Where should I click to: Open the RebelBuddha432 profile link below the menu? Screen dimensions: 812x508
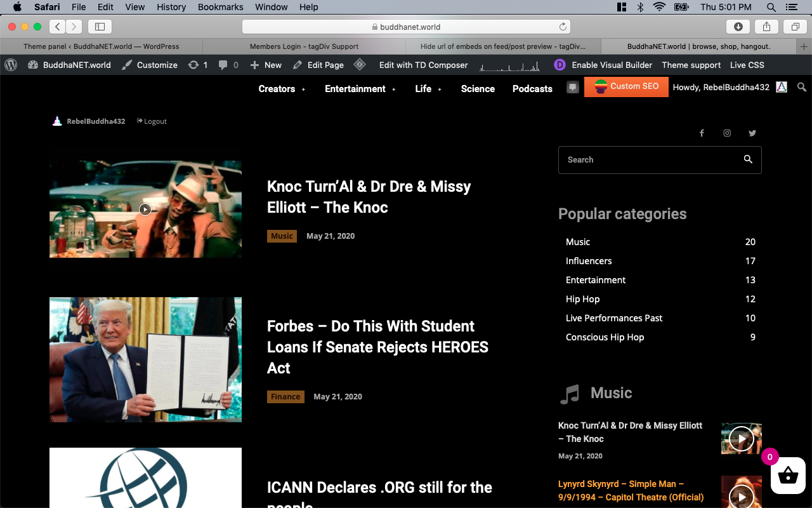pos(89,121)
